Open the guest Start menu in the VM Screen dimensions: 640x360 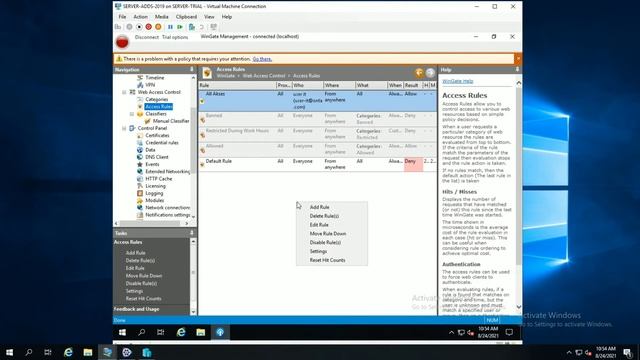[x=122, y=332]
